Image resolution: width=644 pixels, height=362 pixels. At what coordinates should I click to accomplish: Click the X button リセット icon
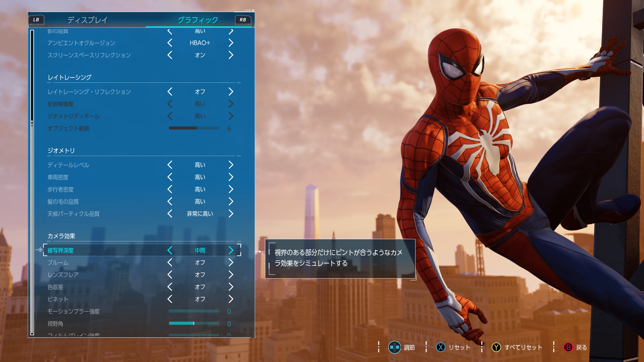(441, 347)
